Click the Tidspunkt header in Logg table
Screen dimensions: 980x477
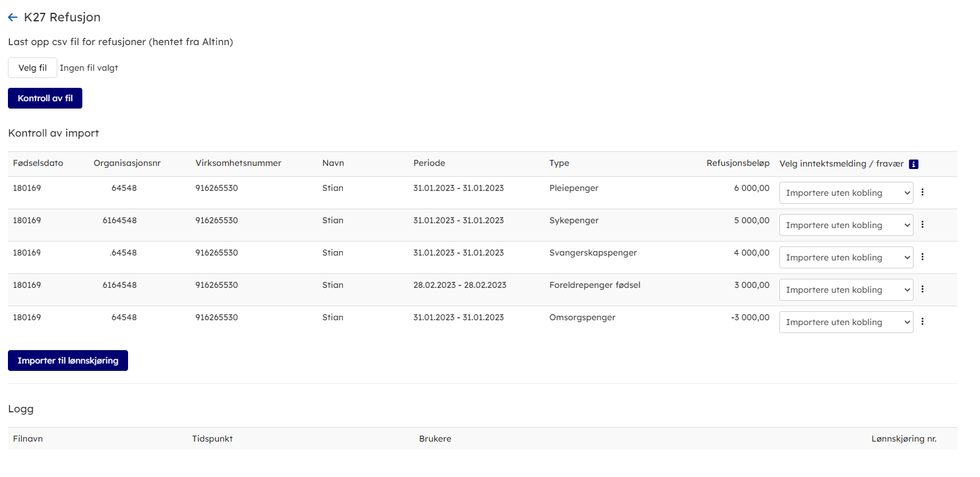pyautogui.click(x=212, y=439)
